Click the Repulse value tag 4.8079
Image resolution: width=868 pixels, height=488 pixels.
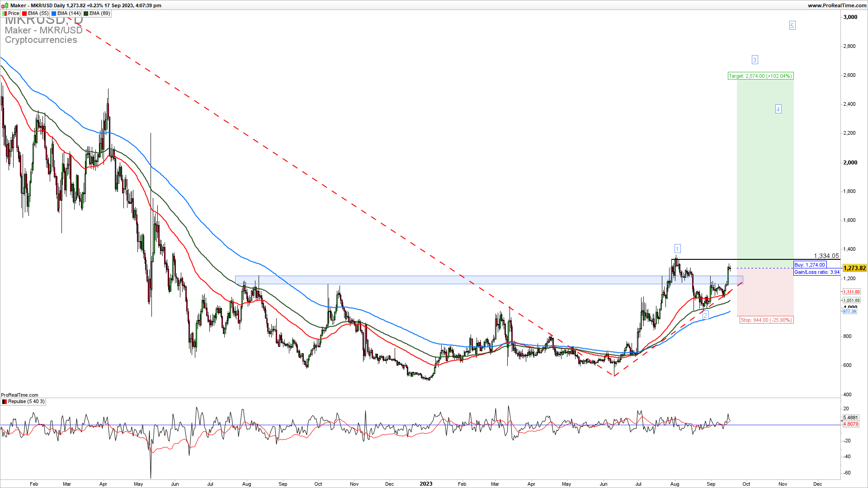[851, 424]
